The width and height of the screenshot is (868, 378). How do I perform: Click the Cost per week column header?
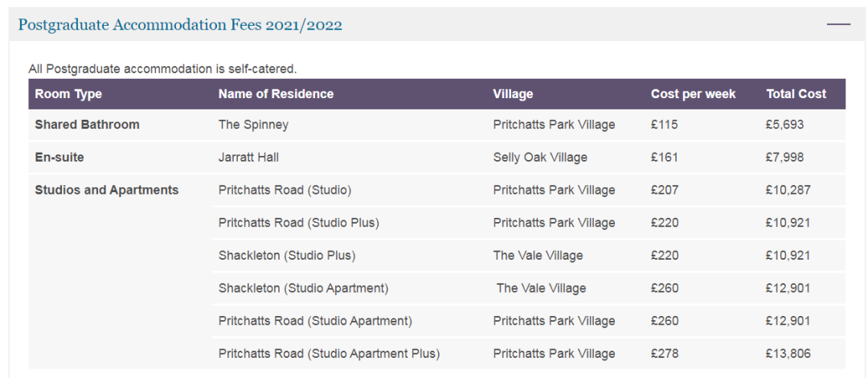tap(693, 94)
